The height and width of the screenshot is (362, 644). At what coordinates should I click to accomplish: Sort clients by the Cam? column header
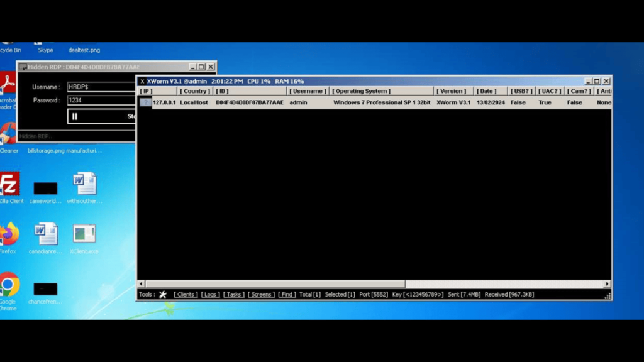pos(579,91)
